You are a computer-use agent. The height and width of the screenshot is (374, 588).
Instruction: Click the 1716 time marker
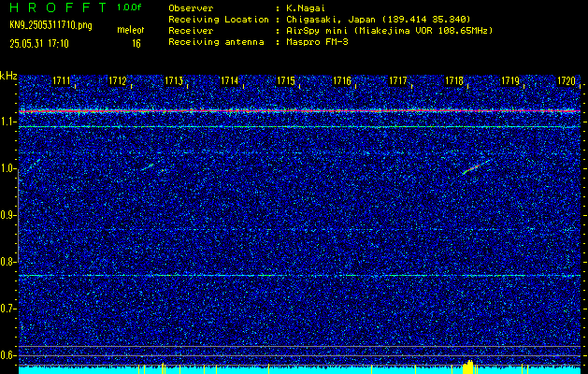pos(342,80)
